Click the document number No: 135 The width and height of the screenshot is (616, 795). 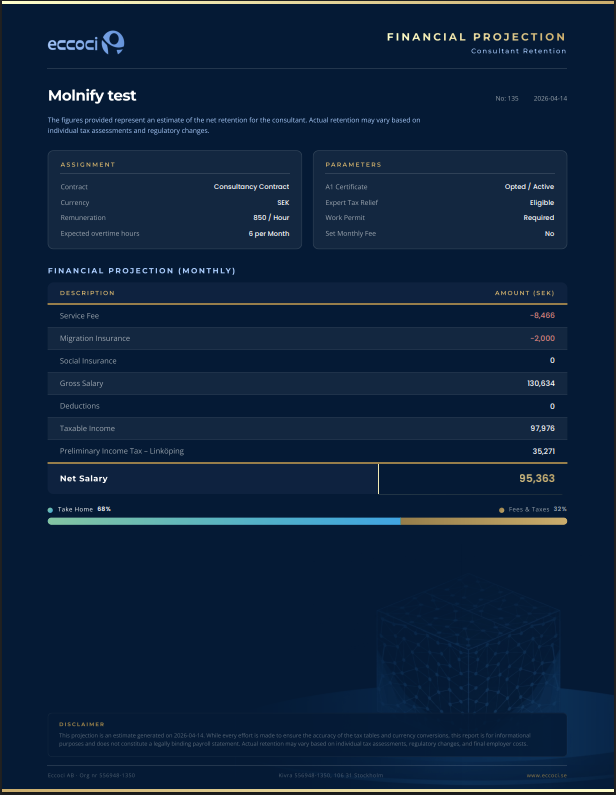506,98
